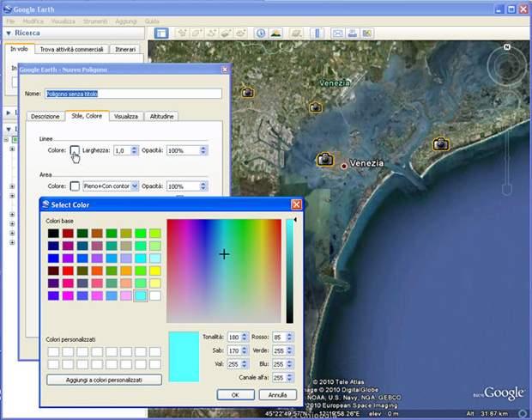The width and height of the screenshot is (532, 420).
Task: Click the Email envelope toolbar icon
Action: (x=337, y=33)
